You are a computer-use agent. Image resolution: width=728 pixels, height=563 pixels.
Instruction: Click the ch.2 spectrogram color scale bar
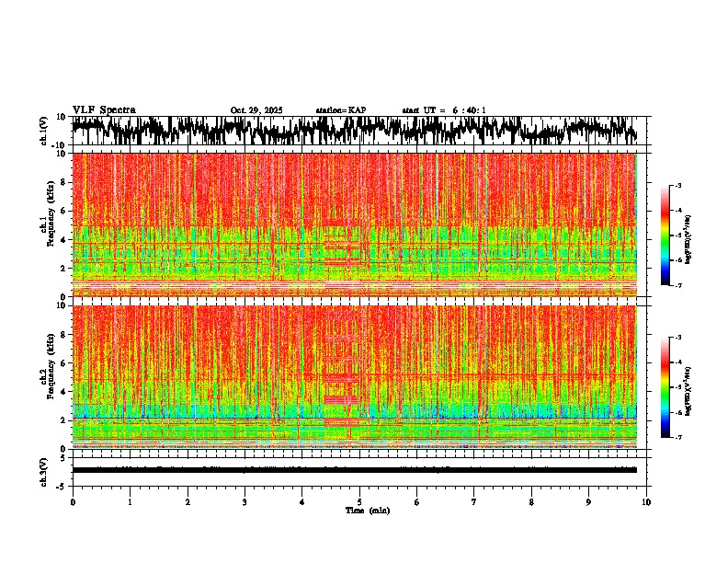tap(665, 387)
